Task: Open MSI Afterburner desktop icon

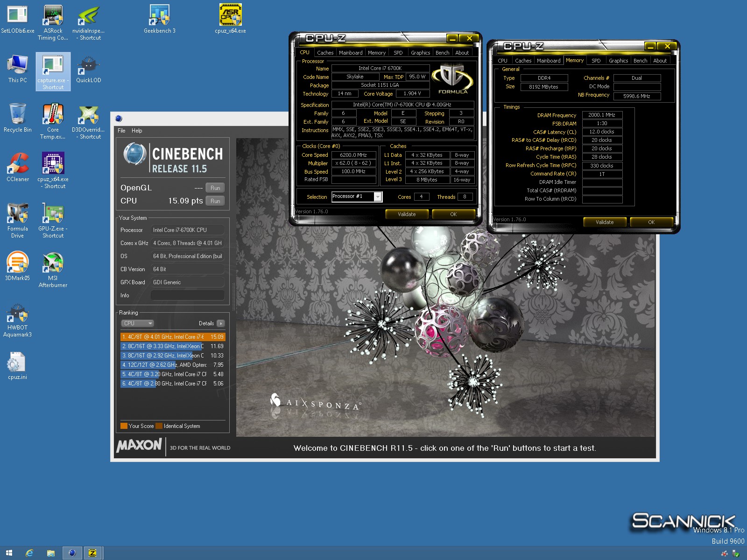Action: 53,270
